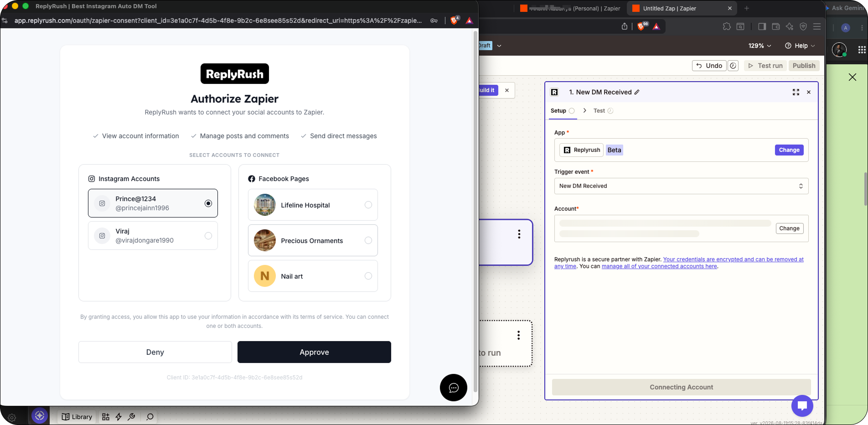Screen dimensions: 868x425
Task: Click the lightning bolt icon in bottom toolbar
Action: pos(119,417)
